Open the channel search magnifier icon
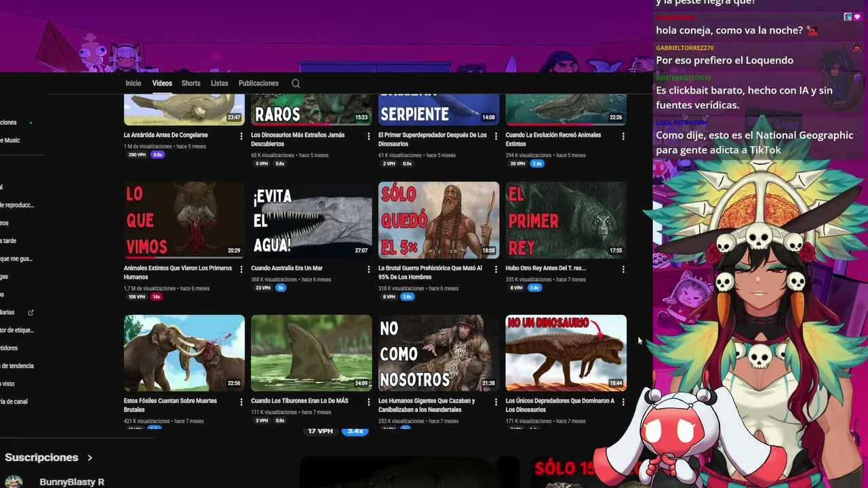Viewport: 868px width, 488px height. coord(296,83)
